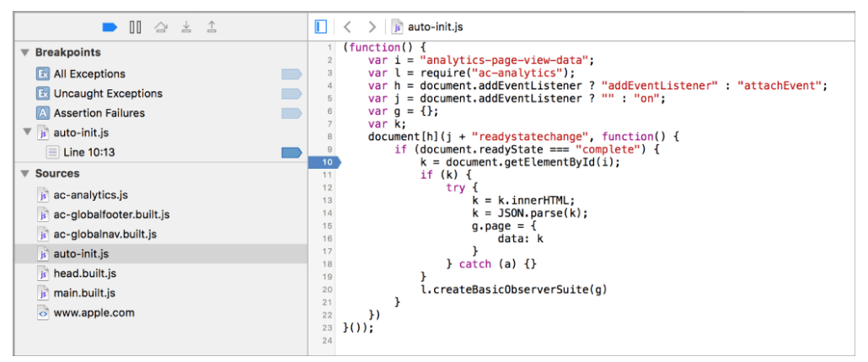Click the step over icon
Image resolution: width=868 pixels, height=362 pixels.
click(x=160, y=27)
